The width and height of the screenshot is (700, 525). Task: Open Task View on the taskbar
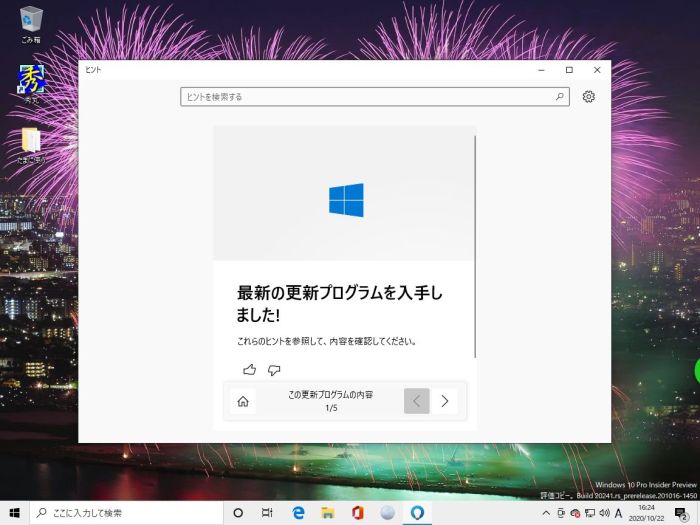click(x=267, y=513)
